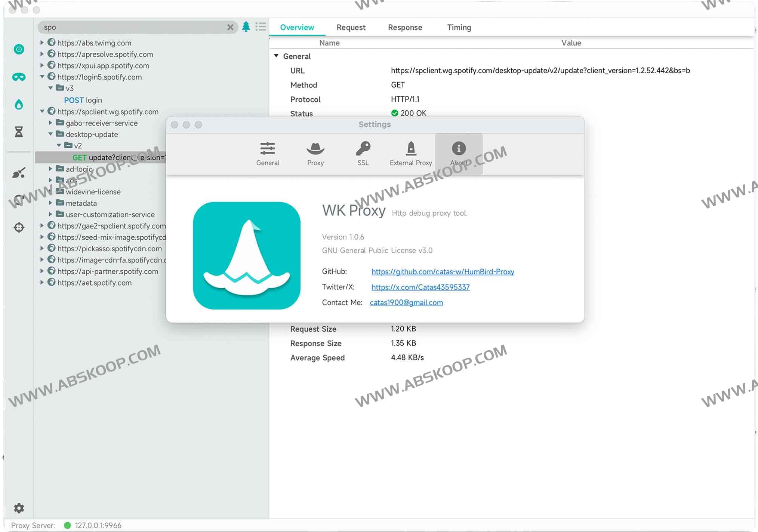Collapse the login5.spotify.com host node
Image resolution: width=758 pixels, height=532 pixels.
pos(42,77)
